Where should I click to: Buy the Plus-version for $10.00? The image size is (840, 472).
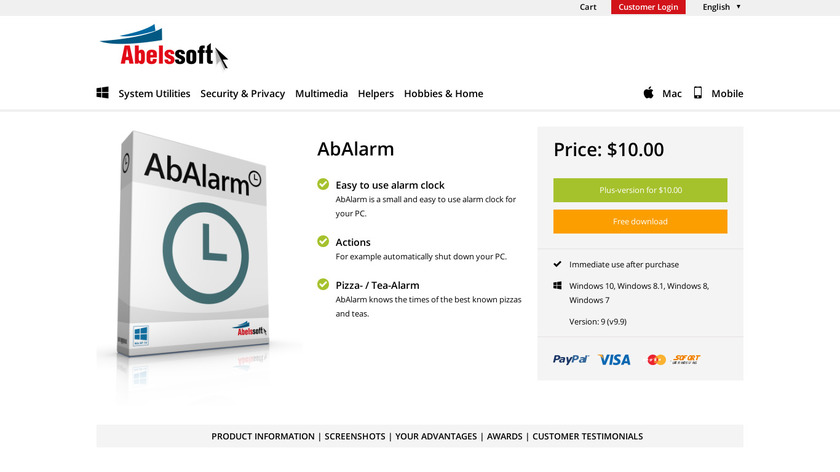pos(640,190)
